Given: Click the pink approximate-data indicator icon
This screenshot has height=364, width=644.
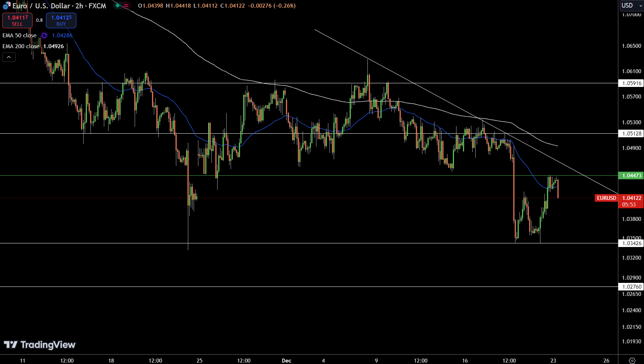Looking at the screenshot, I should click(x=126, y=5).
